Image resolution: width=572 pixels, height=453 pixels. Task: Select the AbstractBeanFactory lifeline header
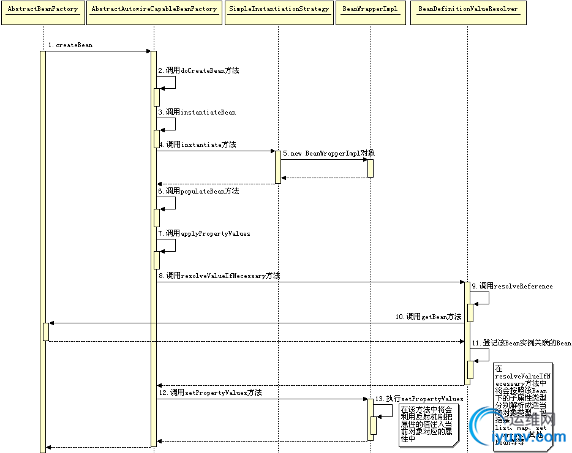(43, 13)
